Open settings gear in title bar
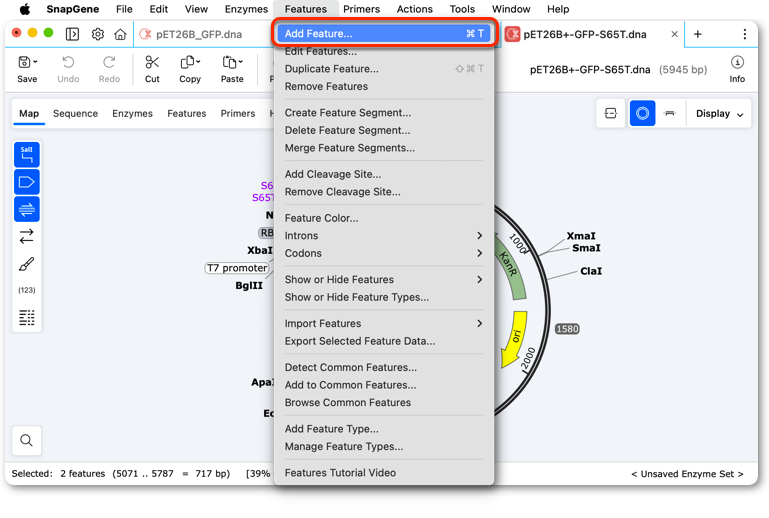The height and width of the screenshot is (518, 769). (x=98, y=34)
